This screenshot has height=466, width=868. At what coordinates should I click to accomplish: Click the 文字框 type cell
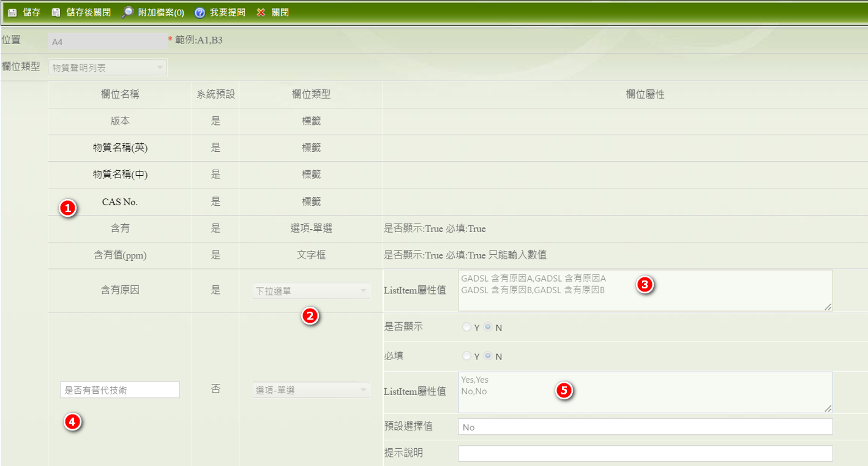[x=311, y=255]
